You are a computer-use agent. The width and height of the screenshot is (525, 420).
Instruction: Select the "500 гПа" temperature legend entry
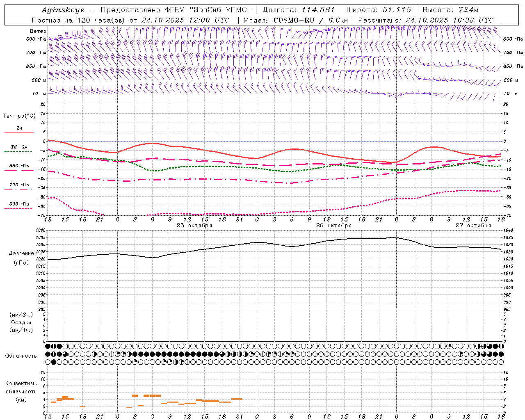19,203
